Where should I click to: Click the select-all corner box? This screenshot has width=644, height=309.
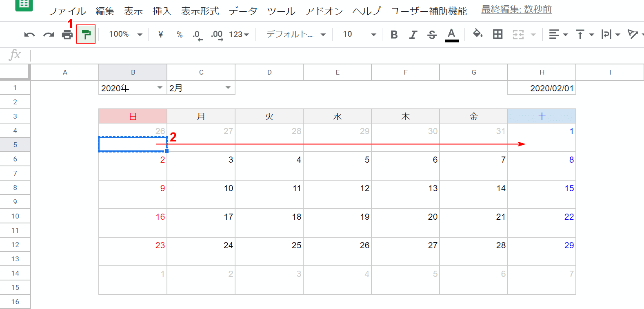[15, 72]
